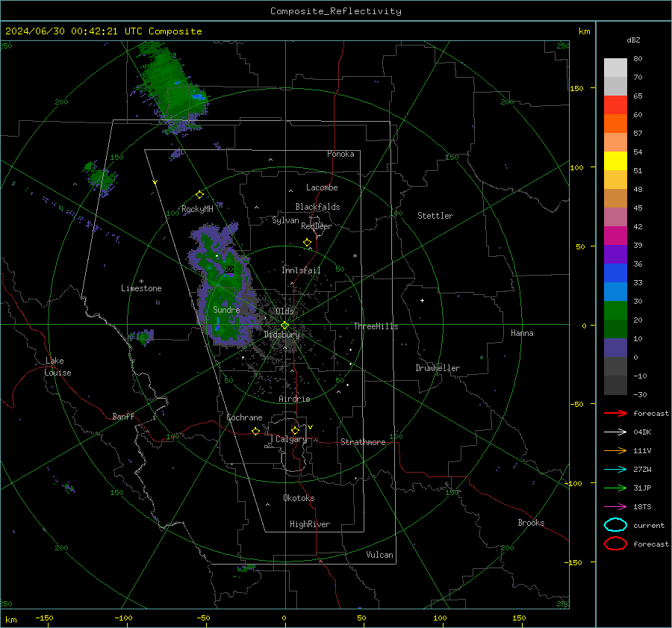Click the Hanna city label
This screenshot has height=628, width=672.
[x=522, y=333]
